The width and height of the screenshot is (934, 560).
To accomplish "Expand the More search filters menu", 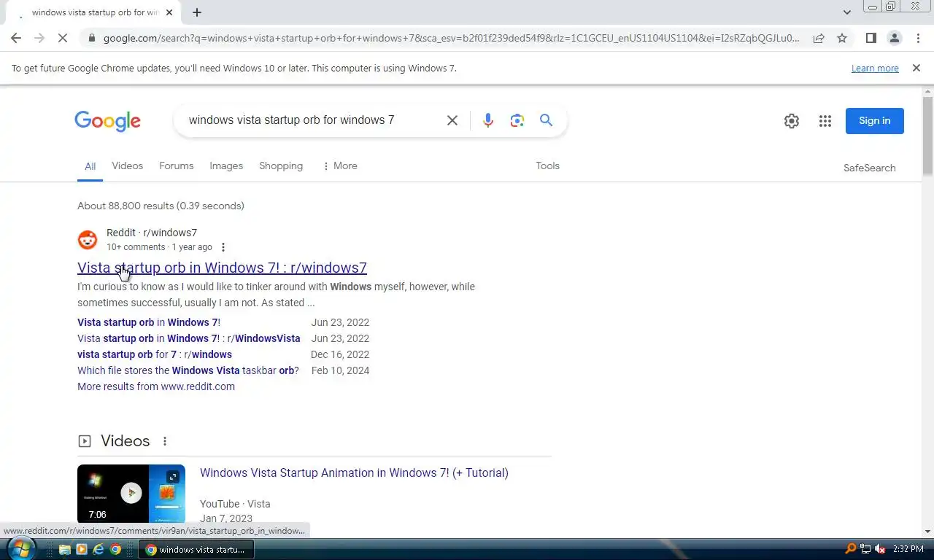I will [340, 166].
